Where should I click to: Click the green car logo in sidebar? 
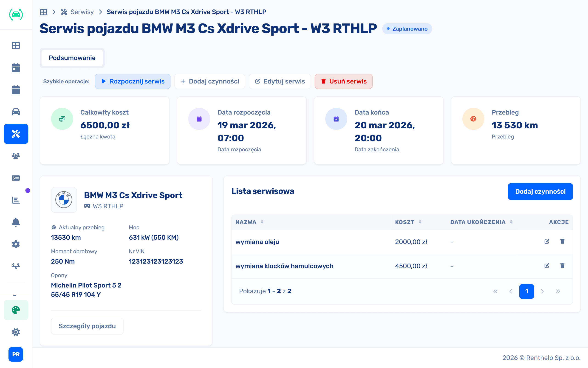pyautogui.click(x=16, y=14)
